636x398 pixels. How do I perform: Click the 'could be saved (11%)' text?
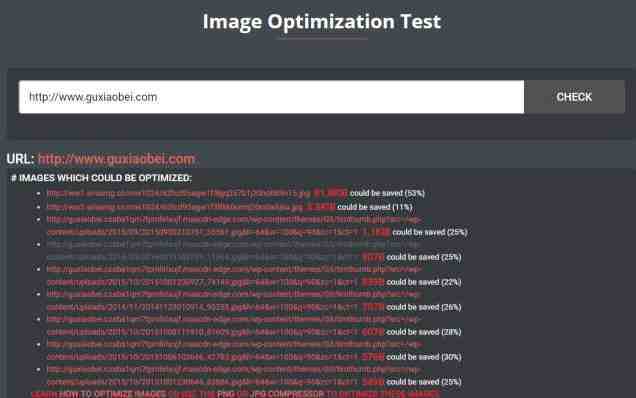[x=375, y=207]
